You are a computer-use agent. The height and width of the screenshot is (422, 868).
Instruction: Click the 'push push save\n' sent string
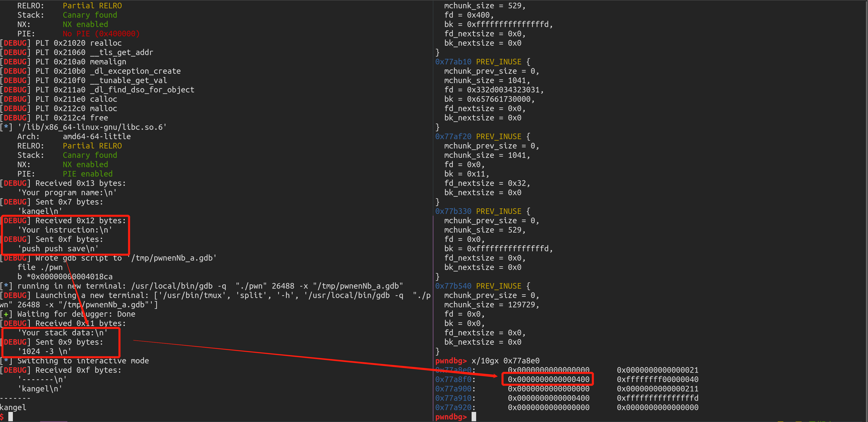tap(58, 249)
